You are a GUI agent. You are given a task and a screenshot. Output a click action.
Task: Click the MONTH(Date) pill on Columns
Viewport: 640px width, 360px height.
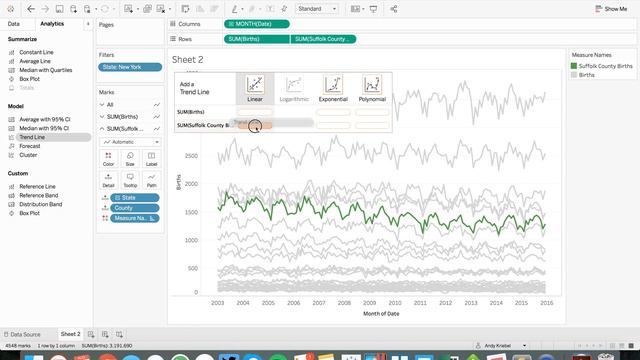[257, 24]
